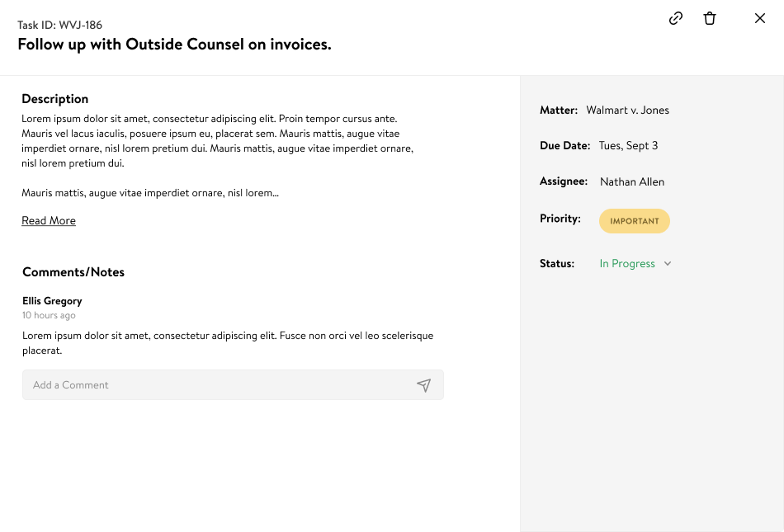The width and height of the screenshot is (784, 532).
Task: Close the task detail dialog
Action: pos(760,18)
